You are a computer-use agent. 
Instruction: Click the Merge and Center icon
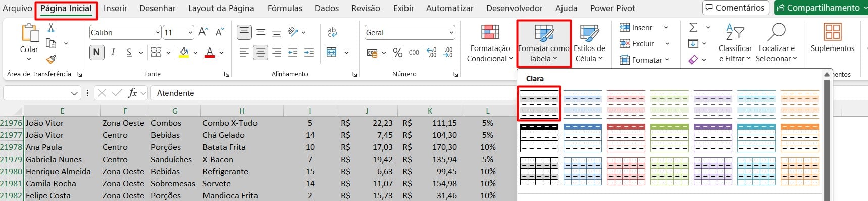click(332, 52)
